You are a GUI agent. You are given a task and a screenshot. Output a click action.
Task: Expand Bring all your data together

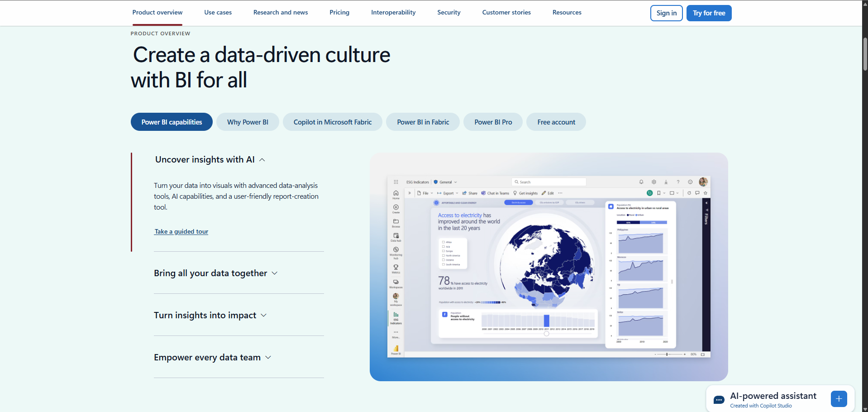click(216, 273)
